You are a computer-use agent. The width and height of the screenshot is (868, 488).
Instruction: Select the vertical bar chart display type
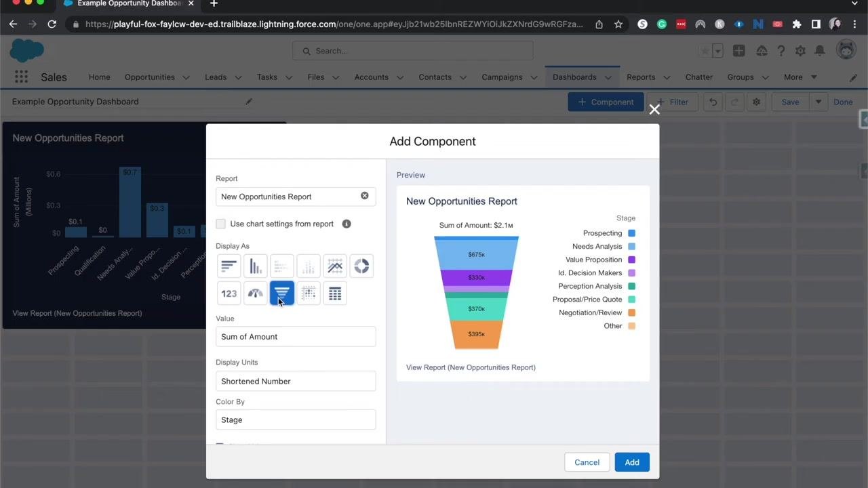coord(256,266)
